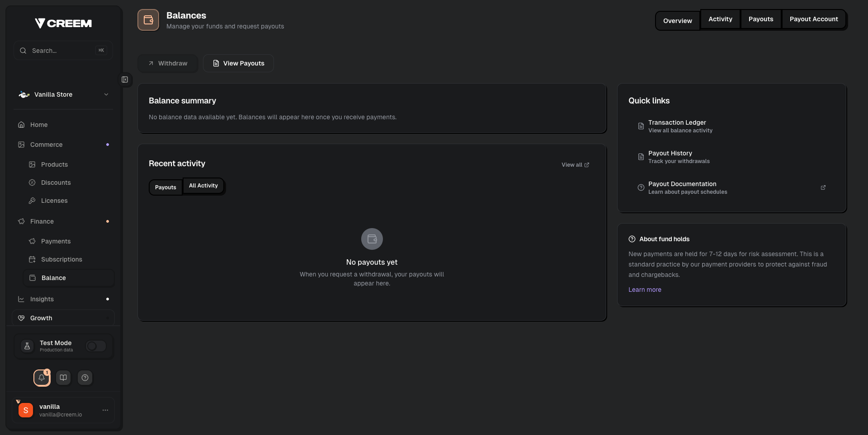
Task: Click the Transaction Ledger document icon
Action: [641, 126]
